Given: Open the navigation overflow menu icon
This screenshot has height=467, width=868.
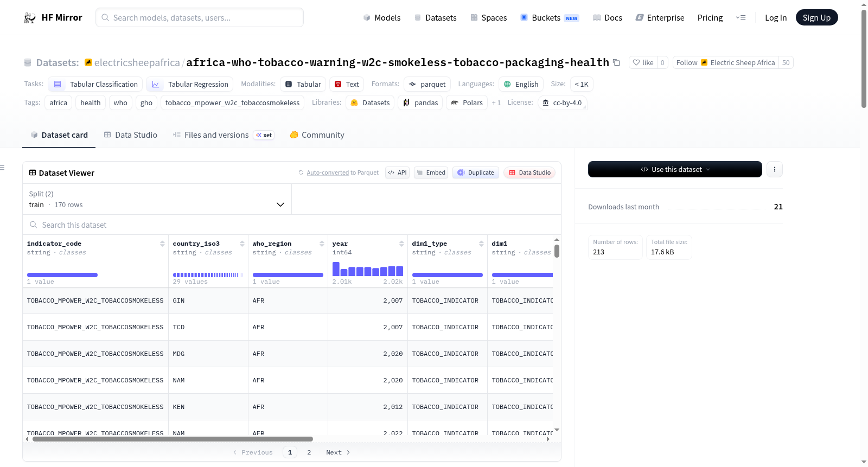Looking at the screenshot, I should coord(741,17).
